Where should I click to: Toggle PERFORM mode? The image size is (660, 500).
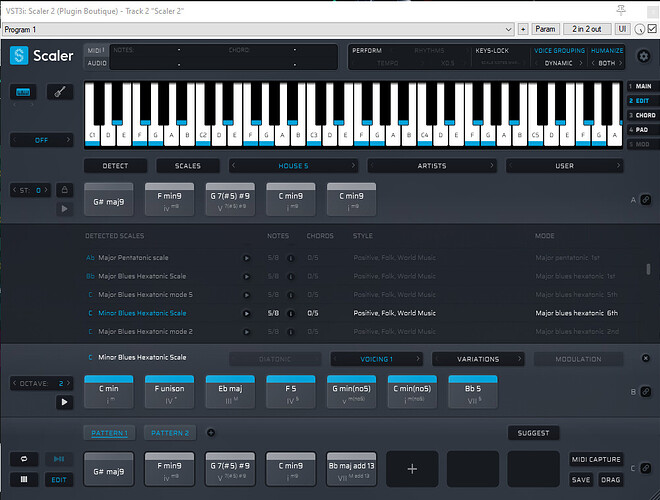tap(367, 51)
